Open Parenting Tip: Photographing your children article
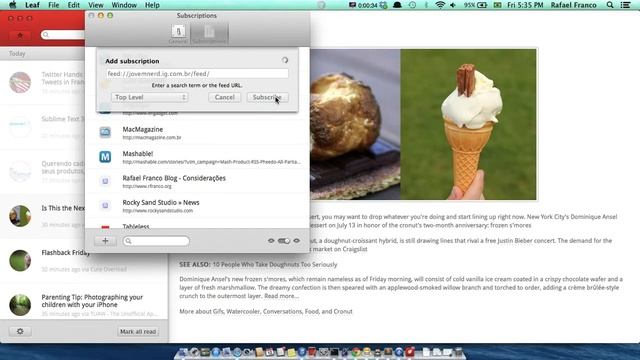Viewport: 640px width, 360px height. pyautogui.click(x=84, y=305)
